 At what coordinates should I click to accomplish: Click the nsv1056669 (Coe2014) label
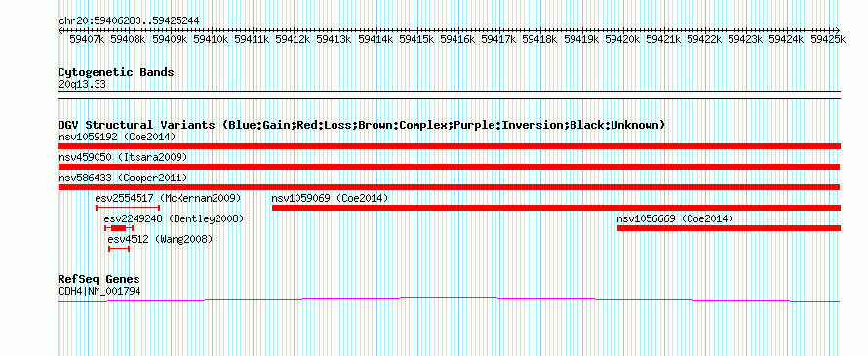tap(675, 218)
